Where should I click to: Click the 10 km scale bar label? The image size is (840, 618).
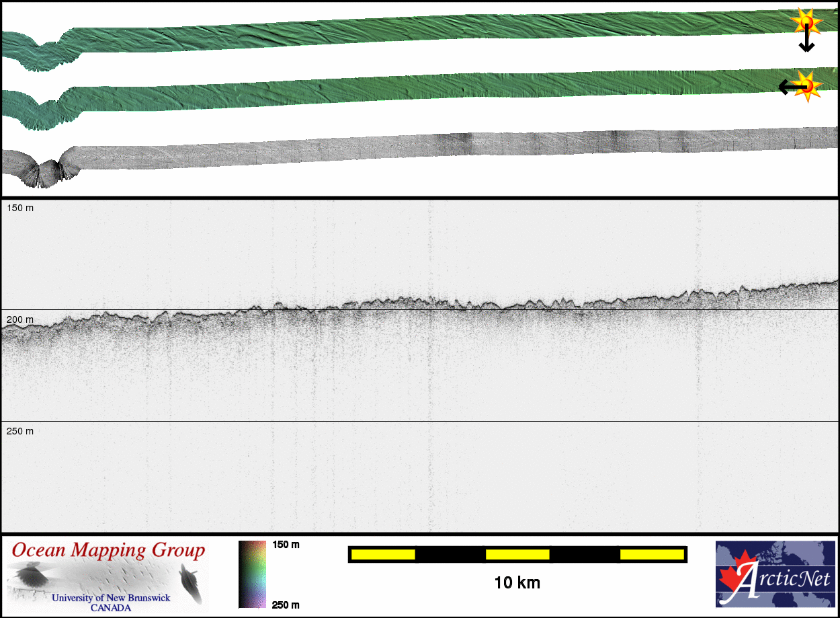517,582
